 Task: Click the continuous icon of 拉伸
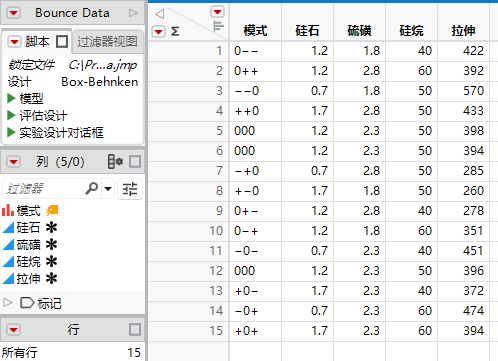[x=8, y=279]
